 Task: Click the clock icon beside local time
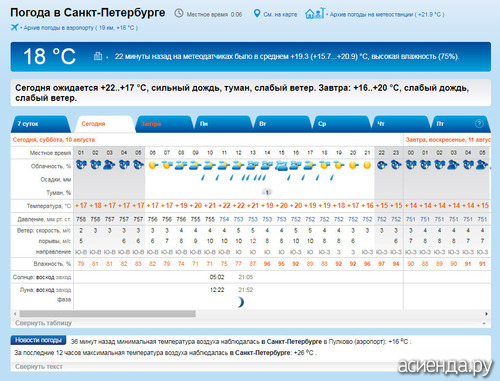179,13
